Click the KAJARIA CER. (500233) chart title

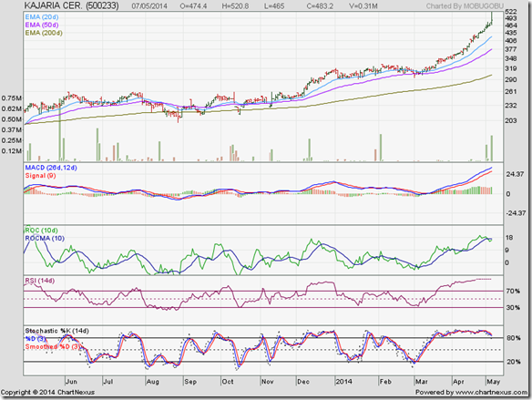click(72, 5)
